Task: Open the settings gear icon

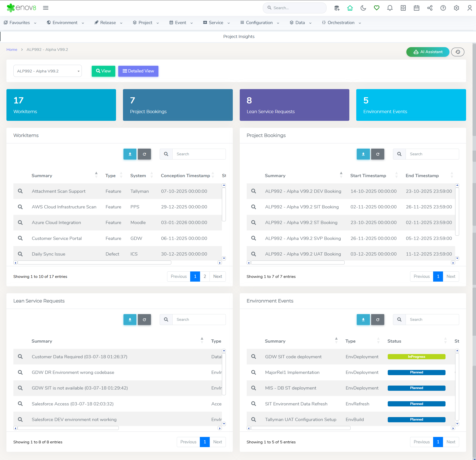Action: [456, 8]
